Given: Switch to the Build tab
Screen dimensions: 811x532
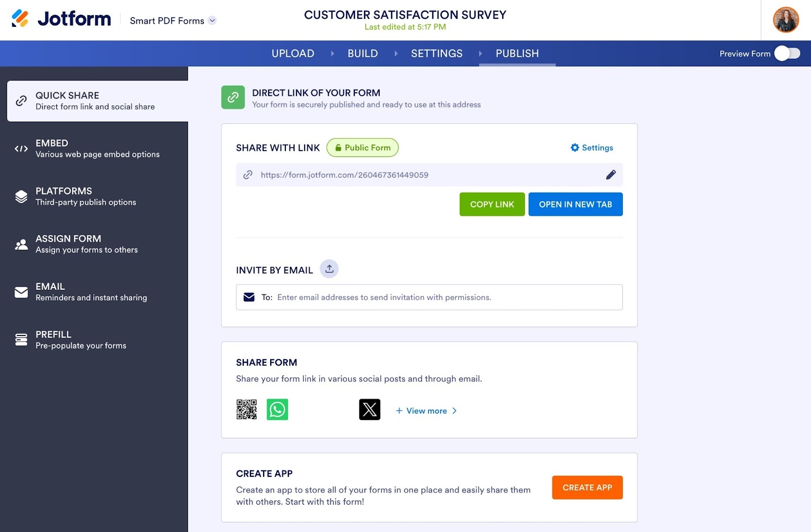Looking at the screenshot, I should point(362,53).
